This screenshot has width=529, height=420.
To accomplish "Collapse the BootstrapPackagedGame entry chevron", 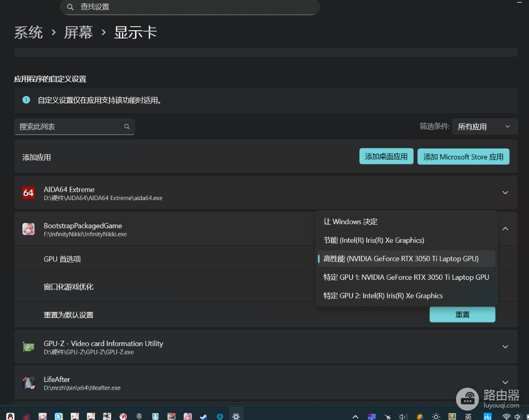I will [x=505, y=229].
